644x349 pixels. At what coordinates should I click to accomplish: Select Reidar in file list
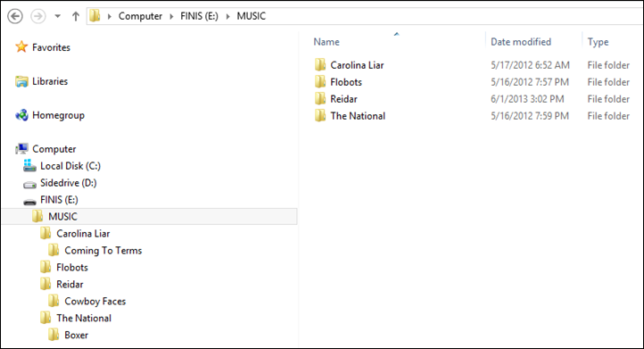[343, 99]
